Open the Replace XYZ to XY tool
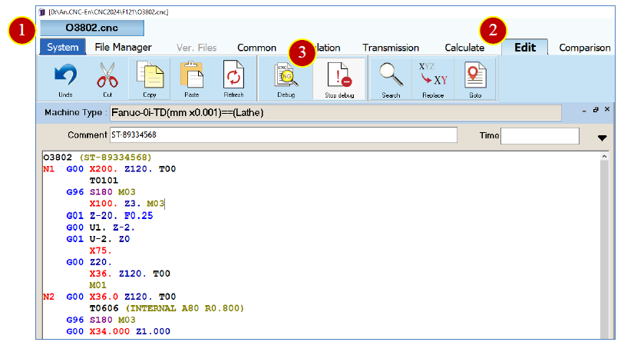Viewport: 644px width, 362px height. tap(433, 75)
